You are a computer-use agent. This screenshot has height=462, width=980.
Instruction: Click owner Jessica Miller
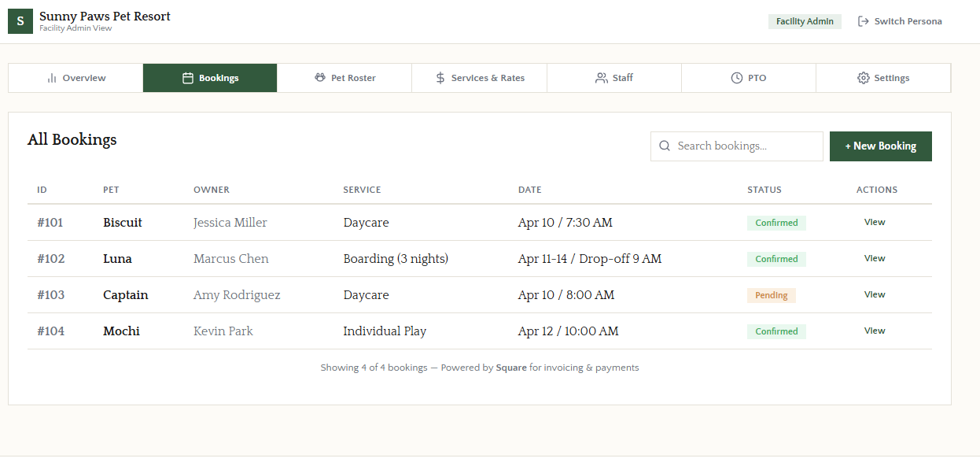coord(230,223)
